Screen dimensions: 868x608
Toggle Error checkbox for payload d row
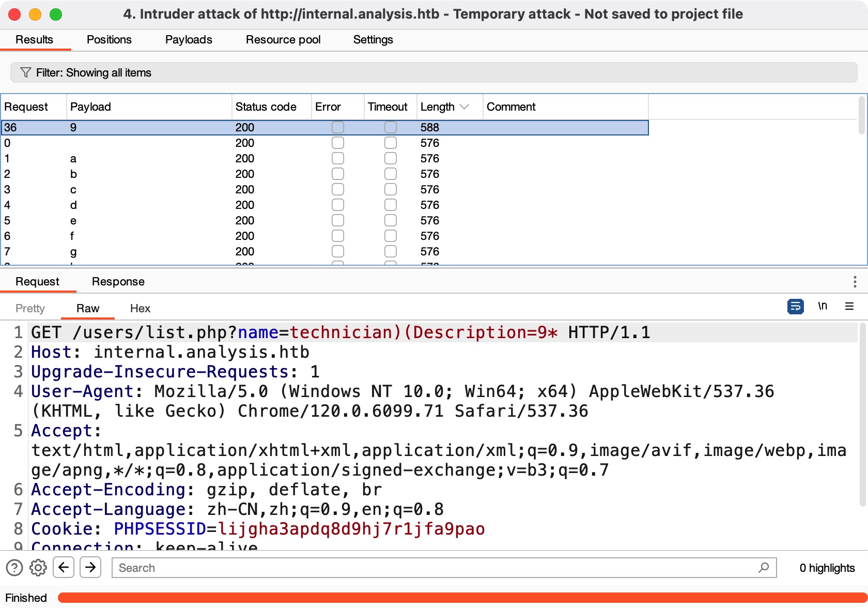pyautogui.click(x=338, y=205)
